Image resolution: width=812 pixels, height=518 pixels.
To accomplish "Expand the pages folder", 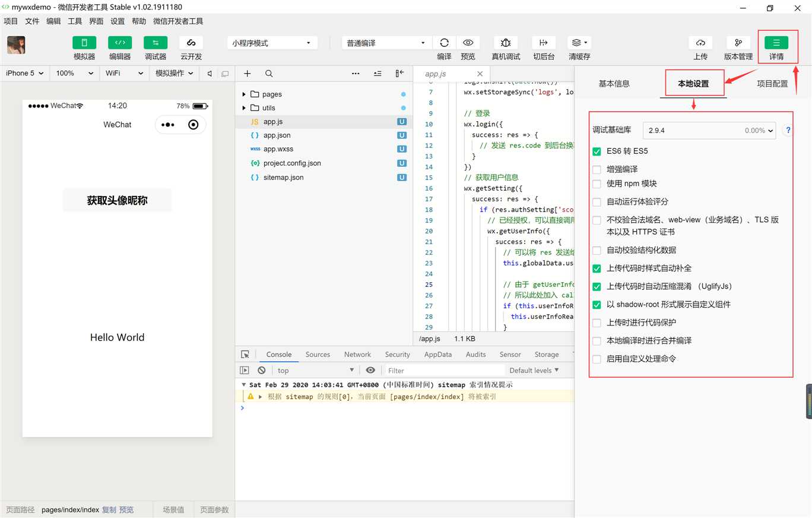I will 244,94.
